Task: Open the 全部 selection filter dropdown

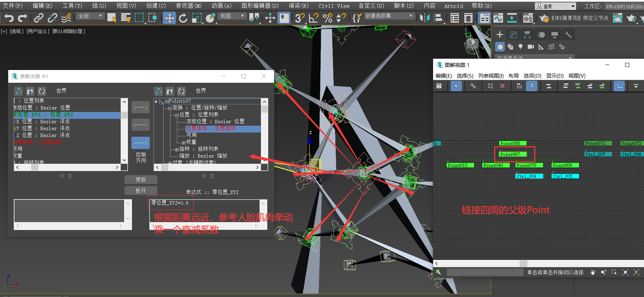Action: pyautogui.click(x=91, y=16)
